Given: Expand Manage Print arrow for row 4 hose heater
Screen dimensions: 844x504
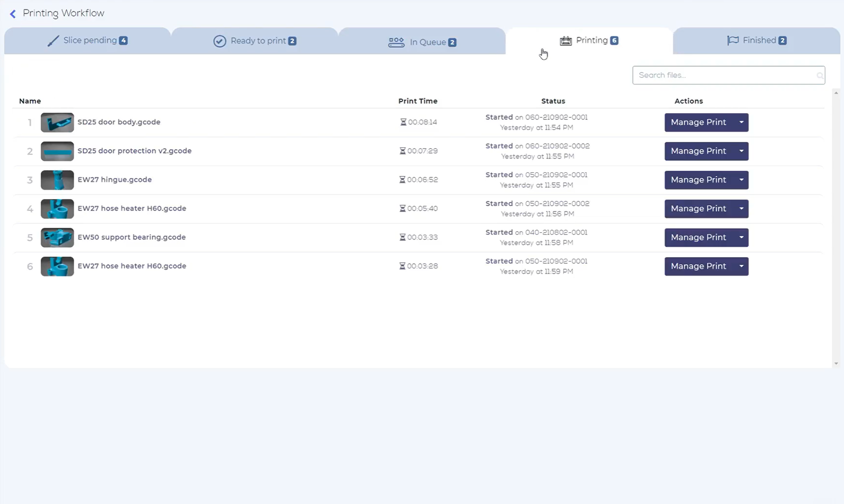Looking at the screenshot, I should 741,209.
